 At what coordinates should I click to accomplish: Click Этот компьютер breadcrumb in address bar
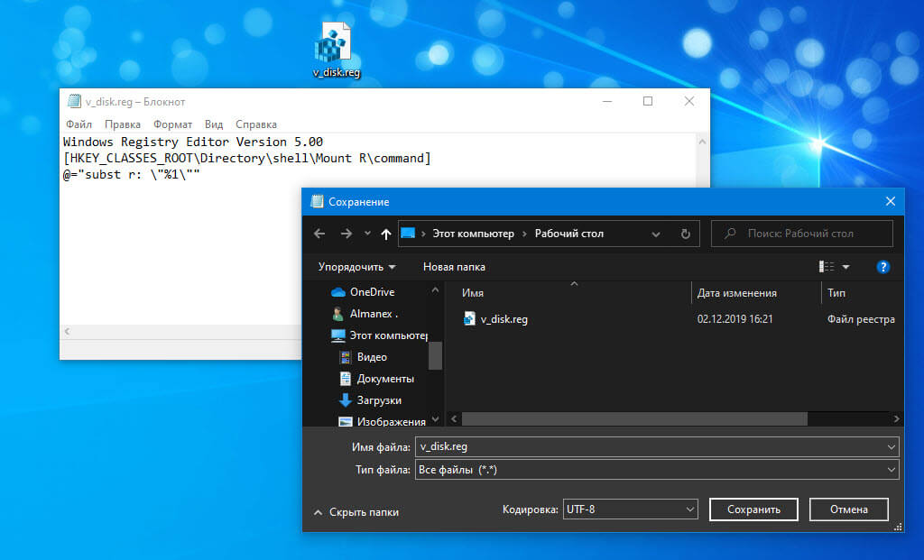click(x=473, y=234)
